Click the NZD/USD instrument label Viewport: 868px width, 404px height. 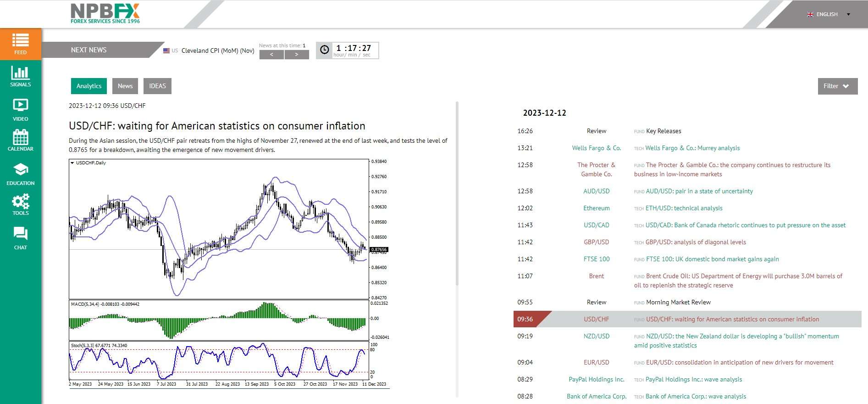(x=597, y=336)
